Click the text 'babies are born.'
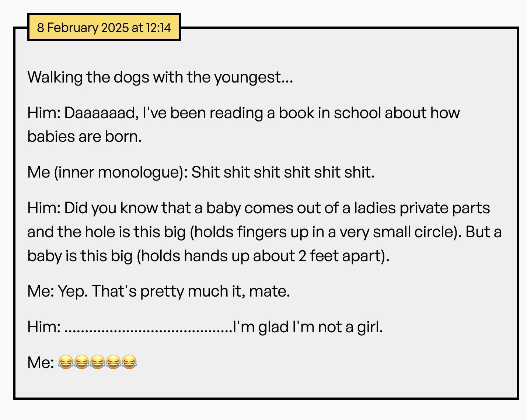This screenshot has height=420, width=527. coord(84,137)
